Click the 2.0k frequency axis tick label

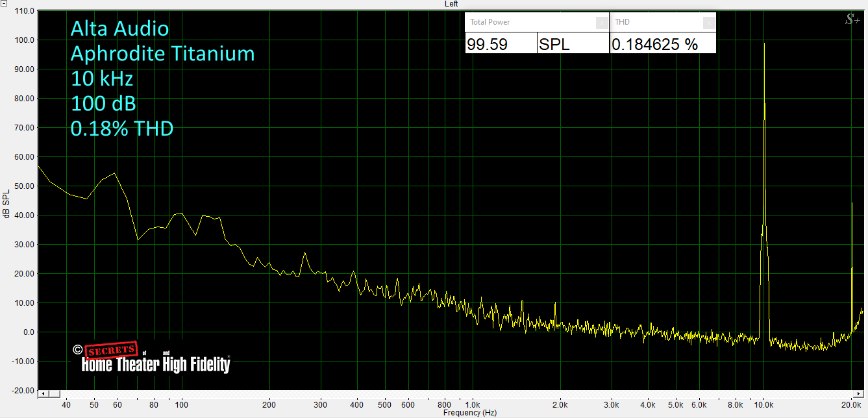tap(560, 404)
